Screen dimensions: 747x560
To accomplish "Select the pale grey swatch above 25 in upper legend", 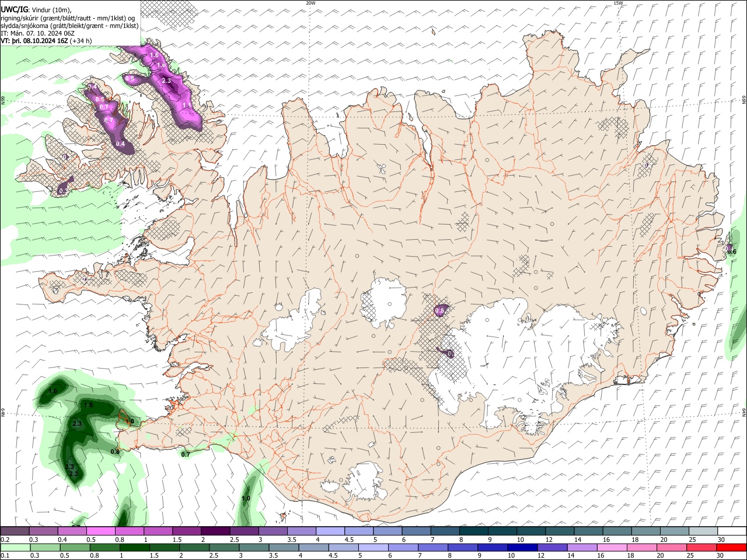I will pyautogui.click(x=703, y=531).
